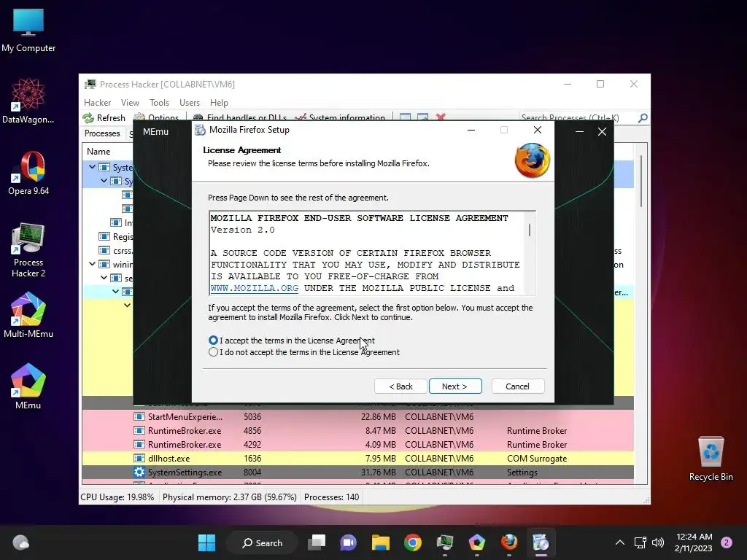Click the magnifier icon in the search box
Image resolution: width=747 pixels, height=560 pixels.
pyautogui.click(x=643, y=117)
